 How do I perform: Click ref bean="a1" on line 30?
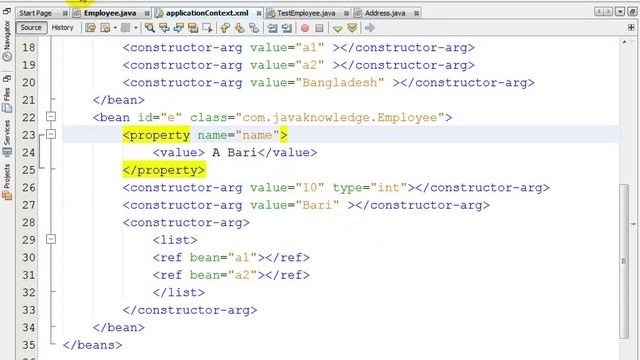tap(231, 258)
